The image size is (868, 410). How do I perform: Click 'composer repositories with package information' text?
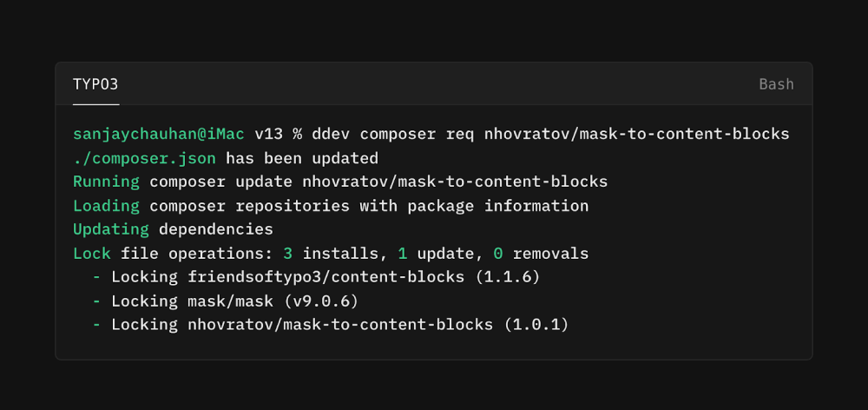tap(369, 206)
